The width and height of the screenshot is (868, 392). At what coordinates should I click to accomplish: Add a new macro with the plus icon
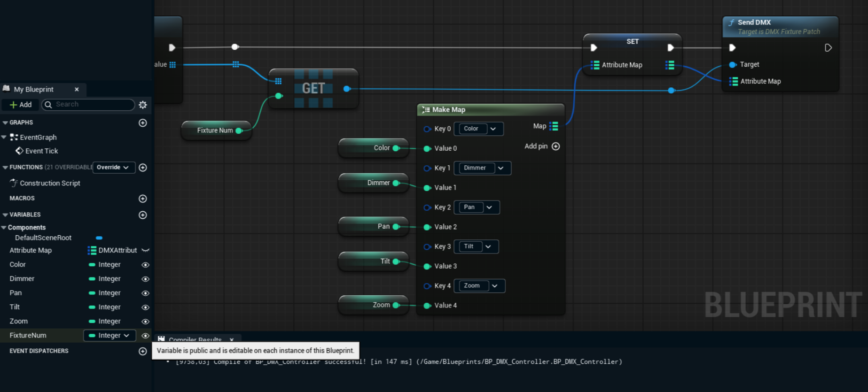point(143,199)
